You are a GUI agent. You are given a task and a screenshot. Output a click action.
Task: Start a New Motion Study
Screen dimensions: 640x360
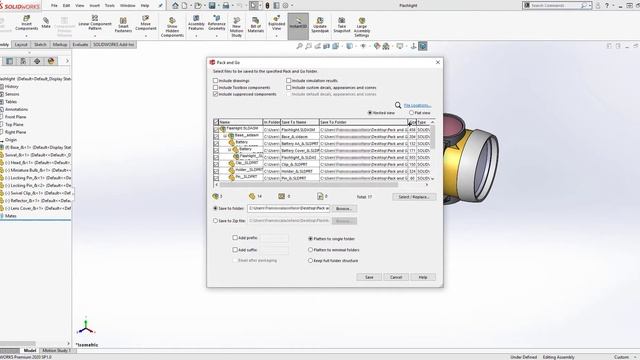(x=236, y=27)
